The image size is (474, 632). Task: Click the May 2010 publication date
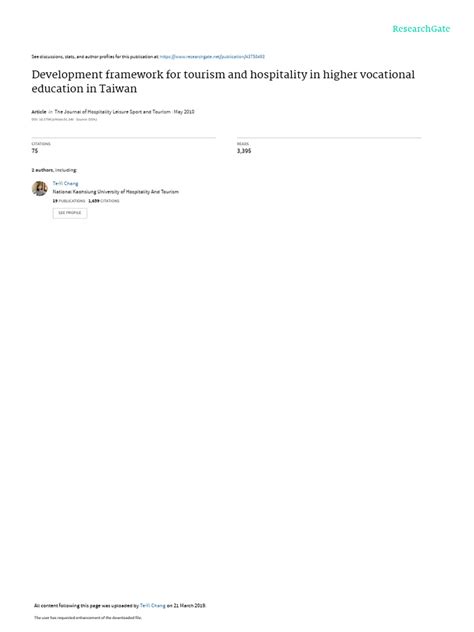[184, 112]
